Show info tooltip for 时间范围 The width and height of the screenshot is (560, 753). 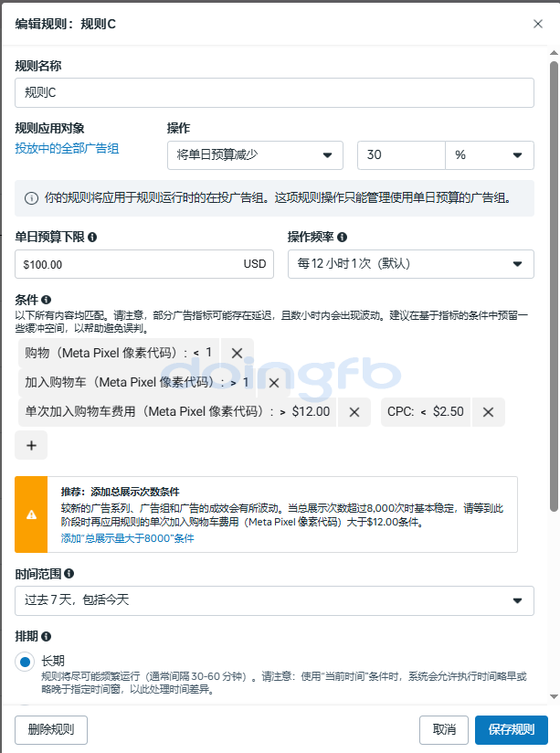tap(69, 573)
